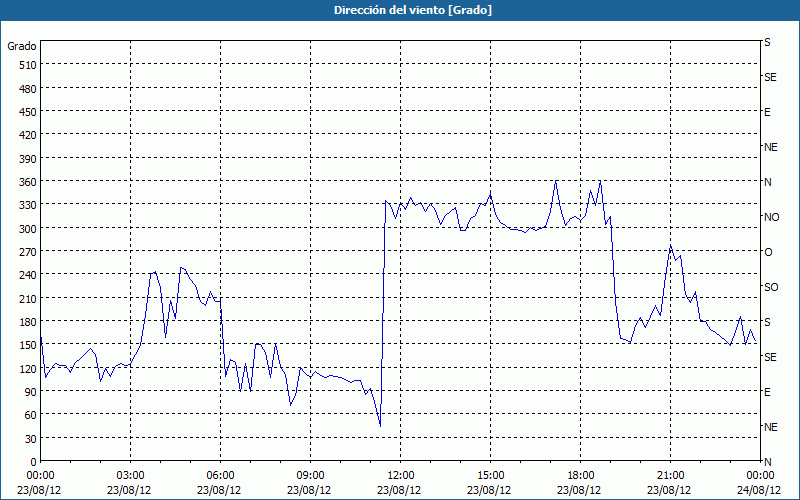The image size is (800, 500).
Task: Select the 360 degree axis label
Action: point(28,182)
